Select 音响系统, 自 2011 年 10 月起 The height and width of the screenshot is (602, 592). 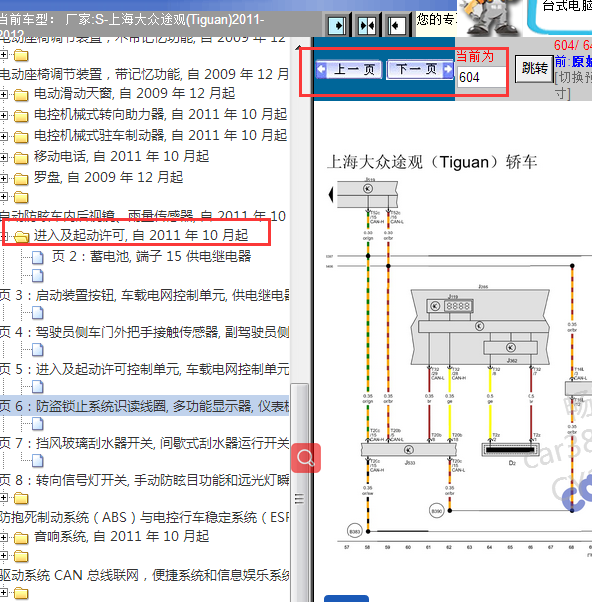tap(121, 536)
